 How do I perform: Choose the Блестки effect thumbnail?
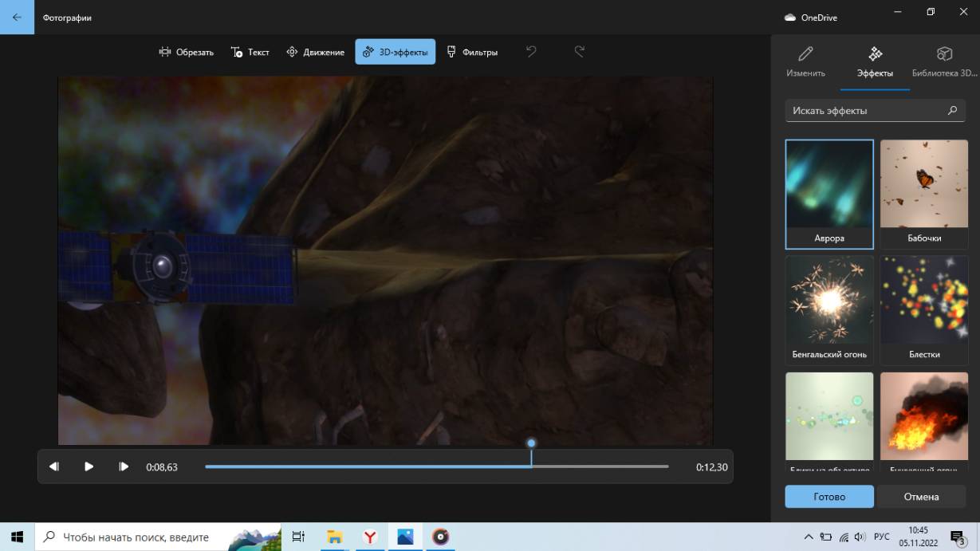pos(924,309)
